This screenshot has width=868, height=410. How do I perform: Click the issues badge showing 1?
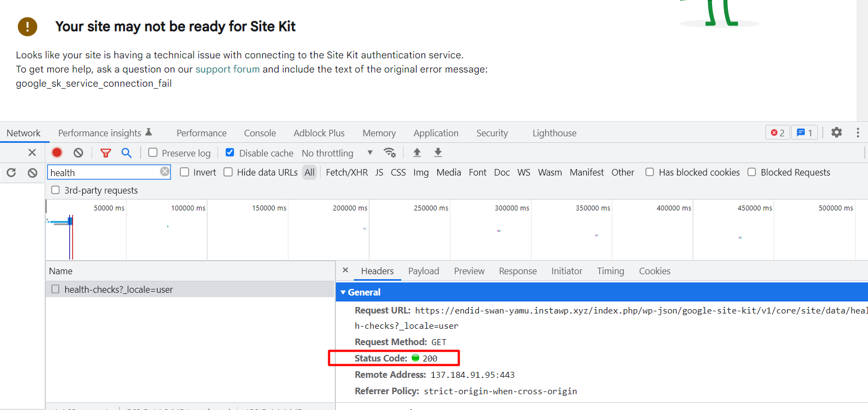[804, 132]
